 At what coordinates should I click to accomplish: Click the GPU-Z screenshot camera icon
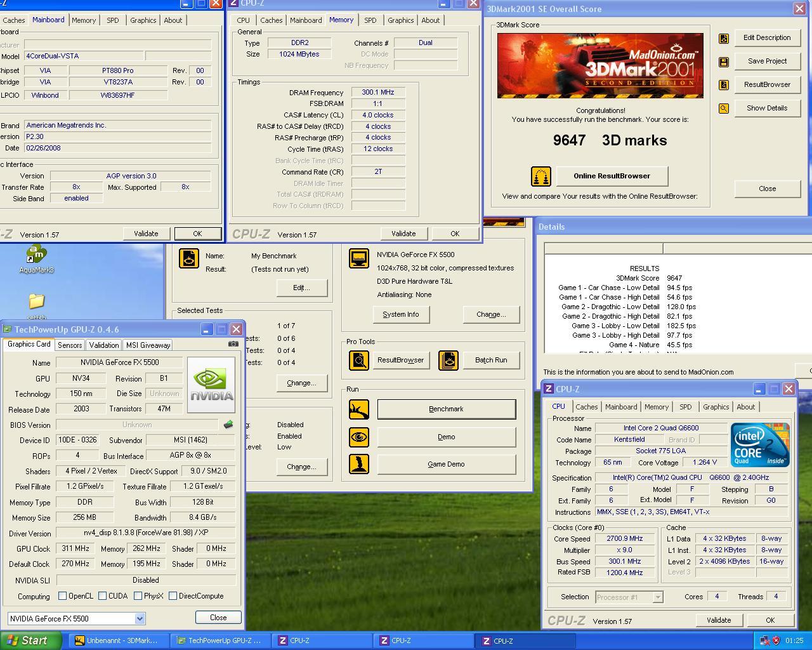[x=233, y=344]
